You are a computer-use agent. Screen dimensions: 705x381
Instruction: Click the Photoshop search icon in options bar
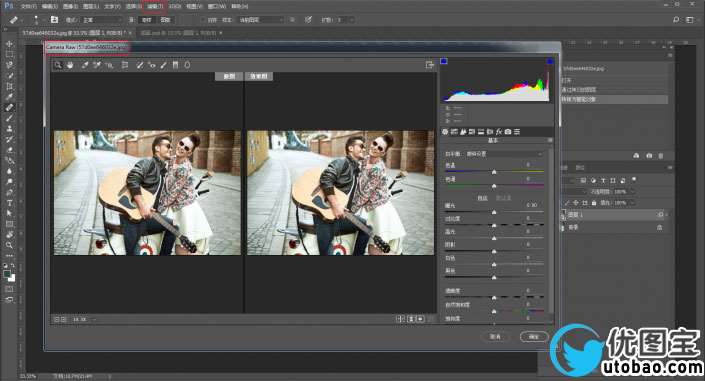(x=676, y=20)
